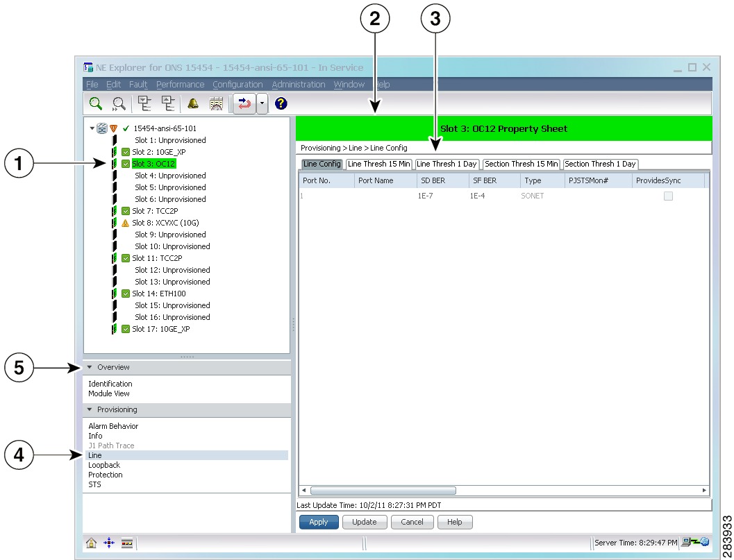Click the refresh data arrows toolbar icon

click(x=244, y=103)
